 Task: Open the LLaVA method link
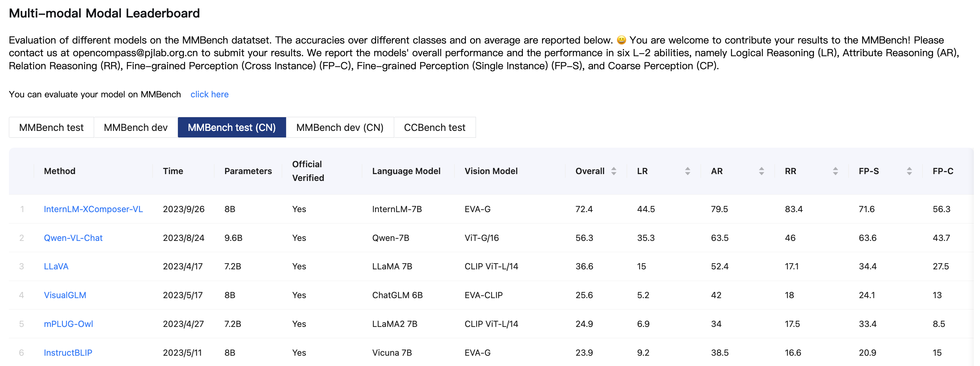click(56, 267)
